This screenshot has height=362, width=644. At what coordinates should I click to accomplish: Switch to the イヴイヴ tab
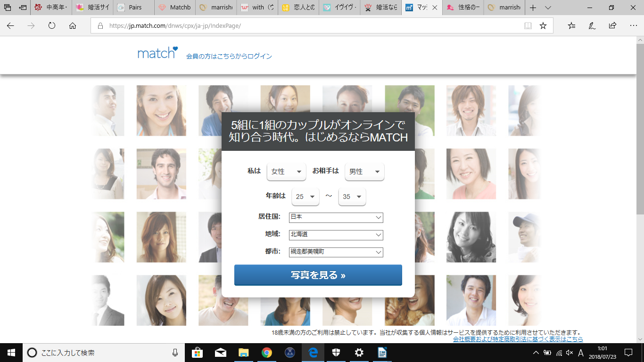tap(339, 8)
